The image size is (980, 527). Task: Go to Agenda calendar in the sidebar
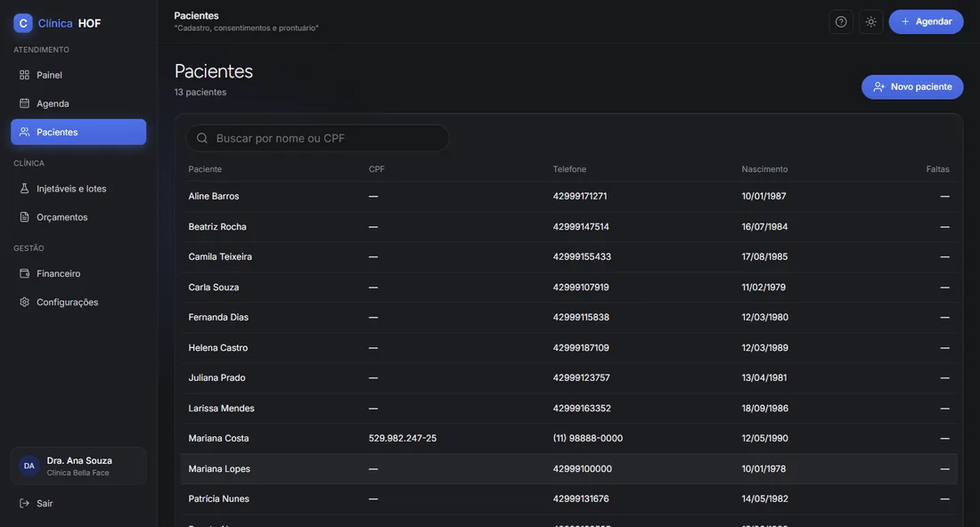click(78, 103)
